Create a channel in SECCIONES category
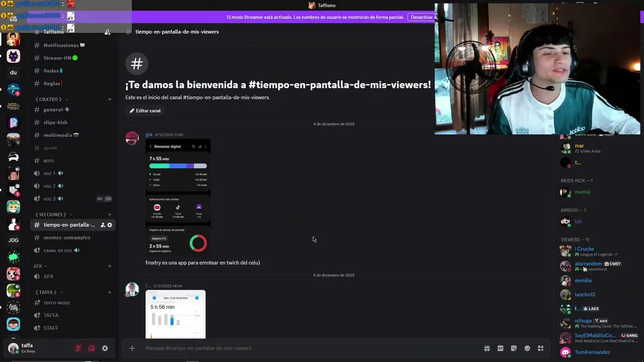644x362 pixels. (110, 215)
